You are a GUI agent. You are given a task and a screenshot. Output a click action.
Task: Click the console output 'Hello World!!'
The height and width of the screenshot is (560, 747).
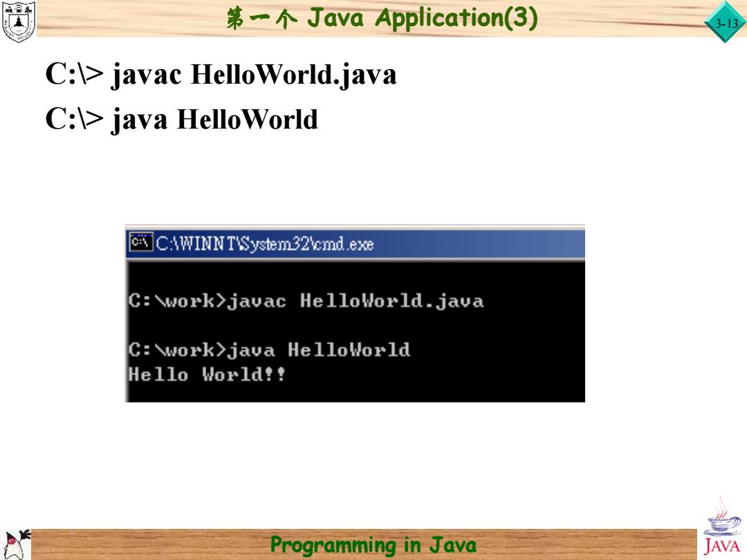(207, 374)
